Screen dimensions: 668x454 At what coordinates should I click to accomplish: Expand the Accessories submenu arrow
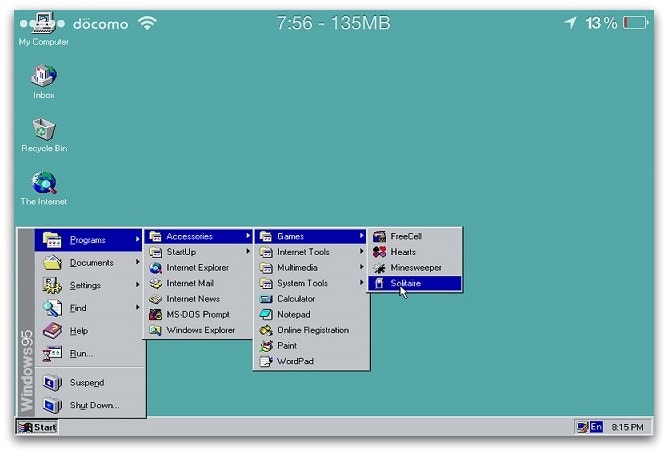tap(248, 236)
